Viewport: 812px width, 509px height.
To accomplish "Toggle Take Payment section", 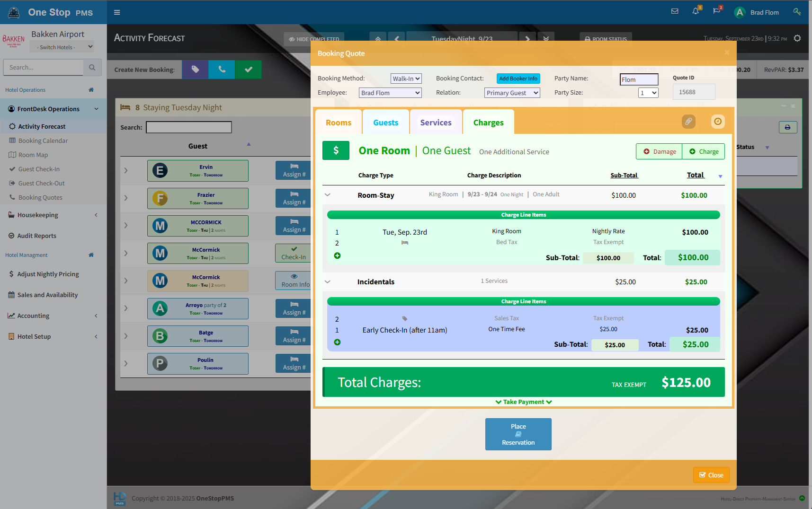I will point(523,402).
